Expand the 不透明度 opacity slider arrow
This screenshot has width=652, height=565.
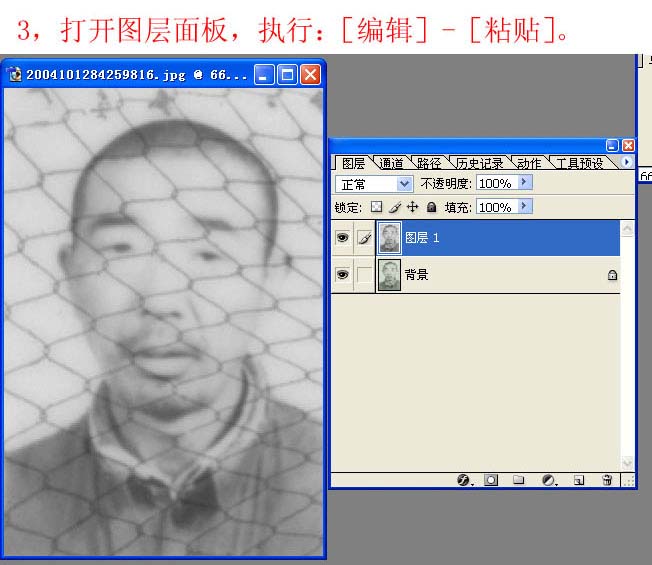coord(525,183)
